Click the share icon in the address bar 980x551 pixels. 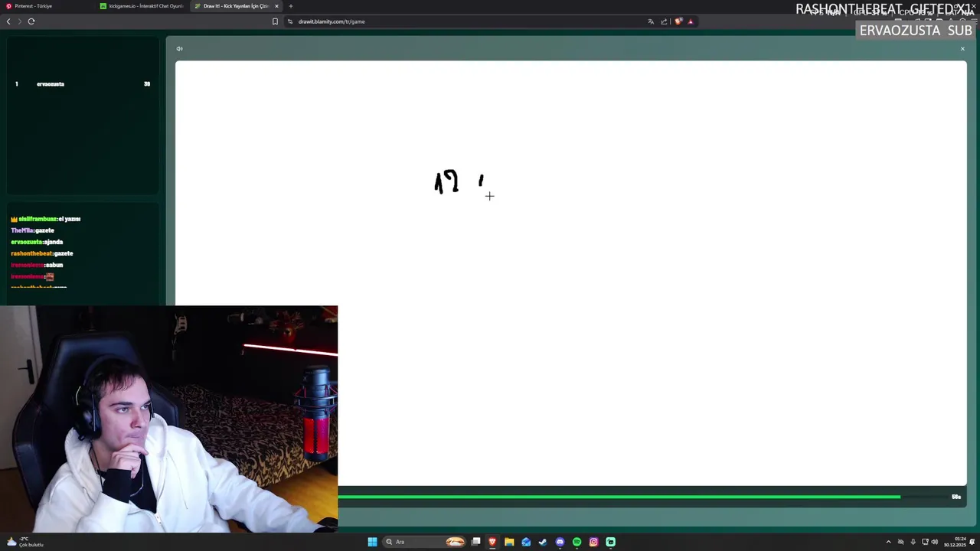coord(664,21)
